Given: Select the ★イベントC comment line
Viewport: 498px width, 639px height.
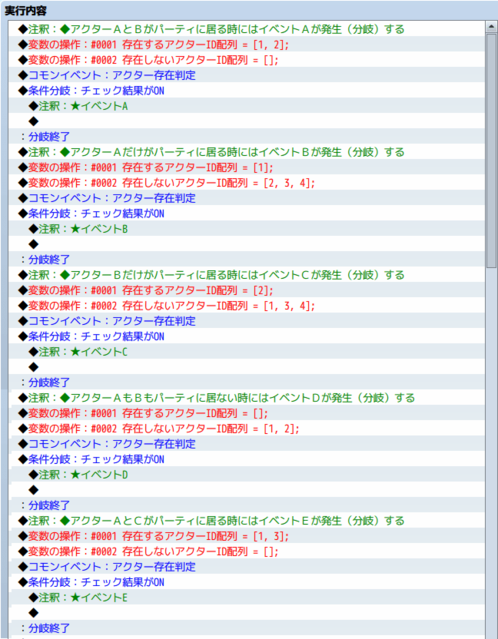Looking at the screenshot, I should pyautogui.click(x=247, y=352).
